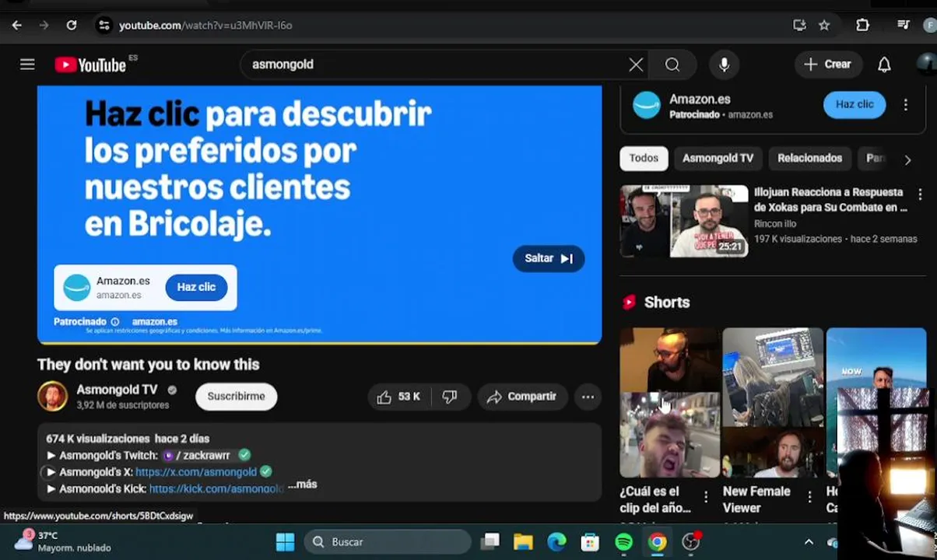The image size is (937, 560).
Task: Open the Rincon illo channel name
Action: coord(775,224)
